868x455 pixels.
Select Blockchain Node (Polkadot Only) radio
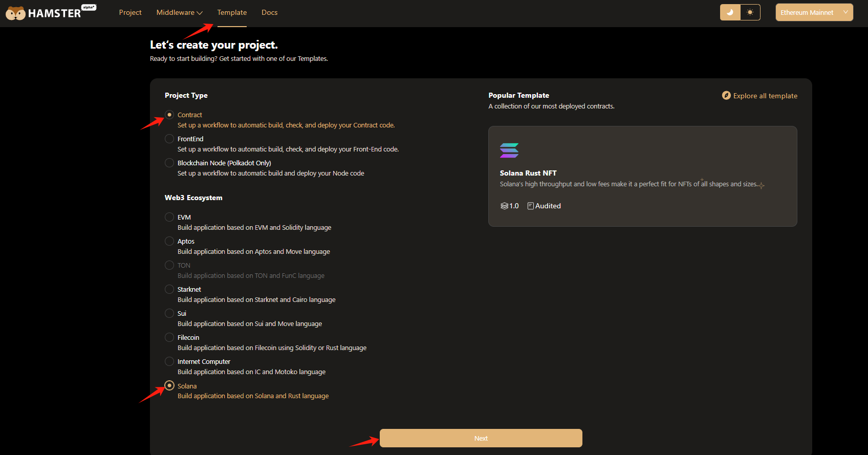click(169, 163)
